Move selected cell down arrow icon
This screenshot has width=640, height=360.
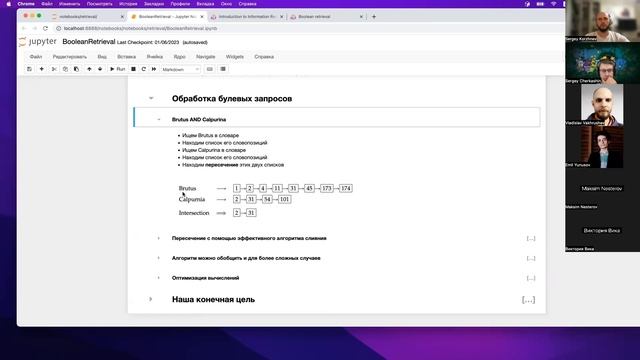(100, 69)
